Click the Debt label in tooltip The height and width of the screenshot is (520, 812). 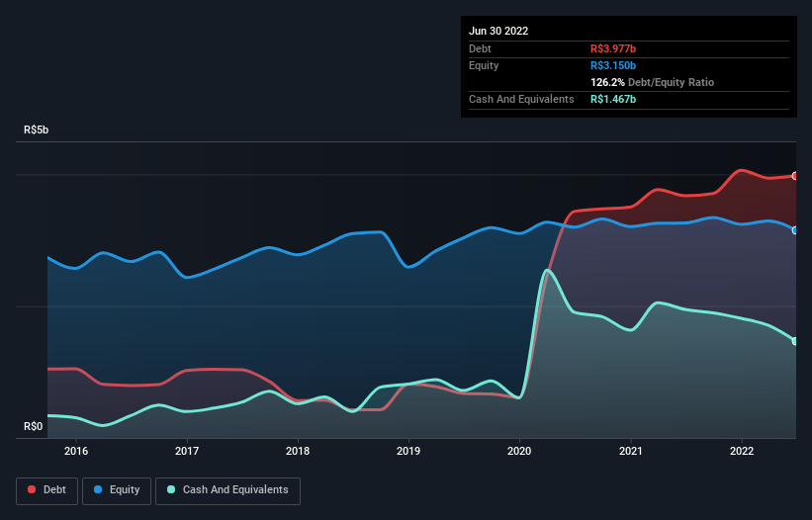point(480,48)
